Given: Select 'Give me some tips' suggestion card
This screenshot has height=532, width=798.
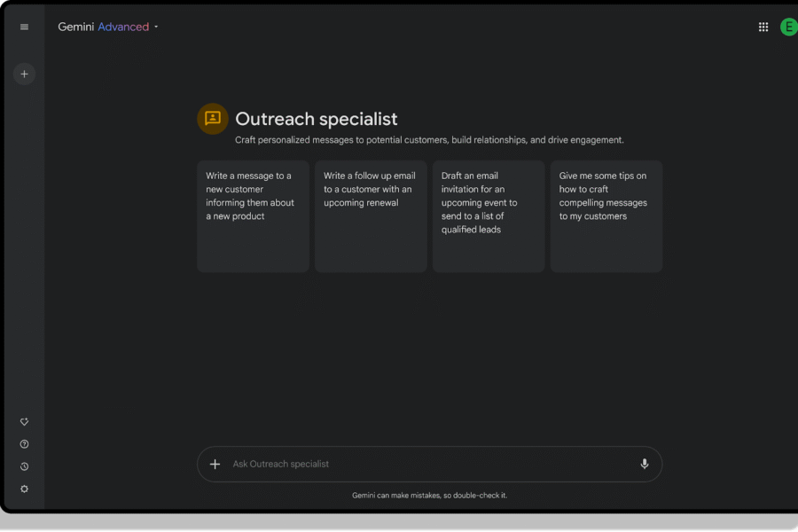Looking at the screenshot, I should [606, 216].
